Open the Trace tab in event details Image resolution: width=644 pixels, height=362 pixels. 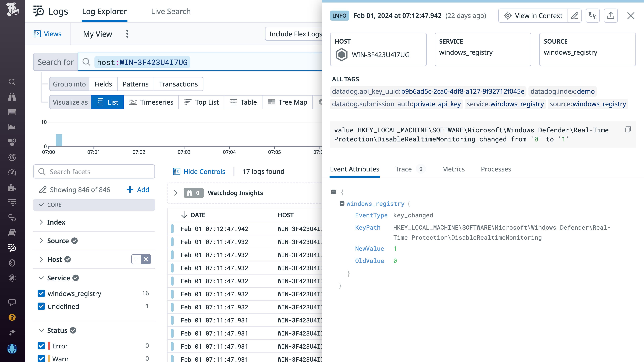click(x=403, y=169)
